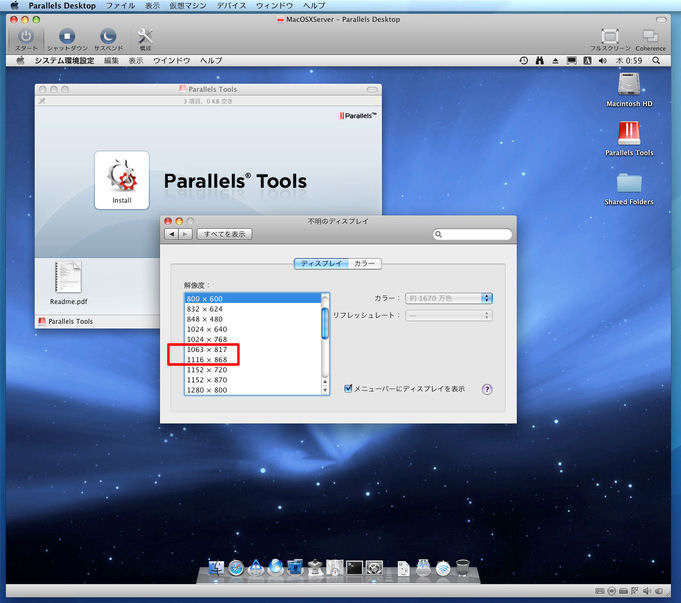Switch to Fullscreen mode icon
Image resolution: width=681 pixels, height=603 pixels.
click(610, 36)
